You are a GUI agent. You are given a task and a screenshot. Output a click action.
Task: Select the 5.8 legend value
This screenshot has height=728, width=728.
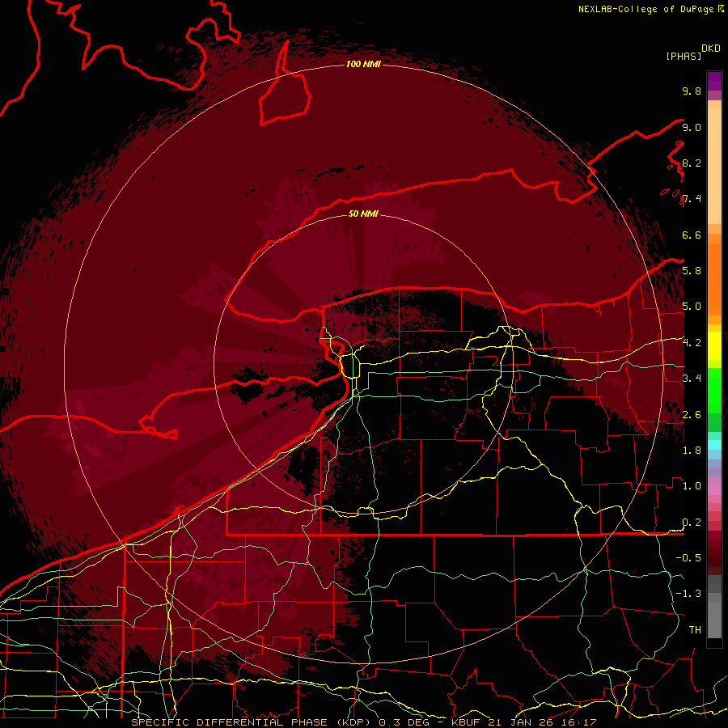coord(692,271)
